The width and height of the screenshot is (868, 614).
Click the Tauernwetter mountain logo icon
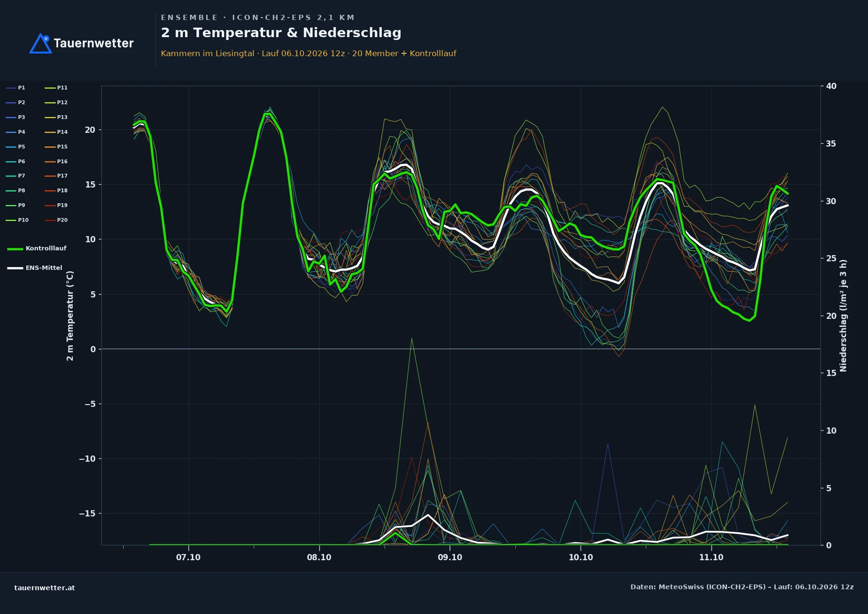point(40,43)
